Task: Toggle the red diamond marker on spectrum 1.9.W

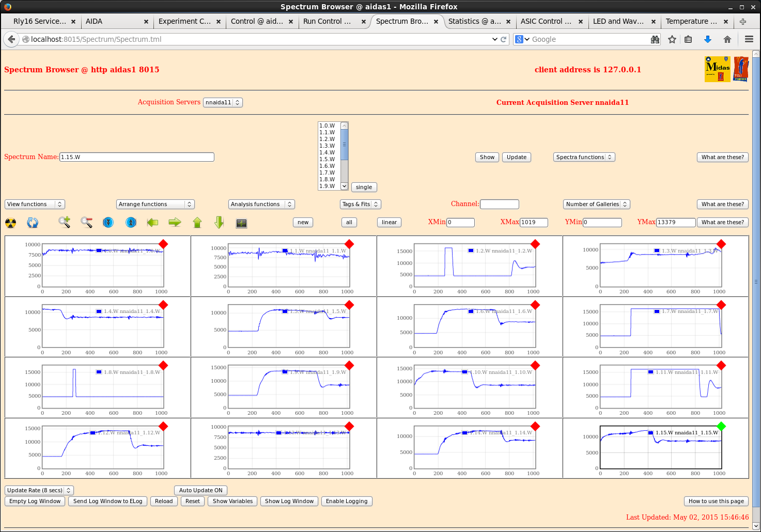Action: click(x=349, y=366)
